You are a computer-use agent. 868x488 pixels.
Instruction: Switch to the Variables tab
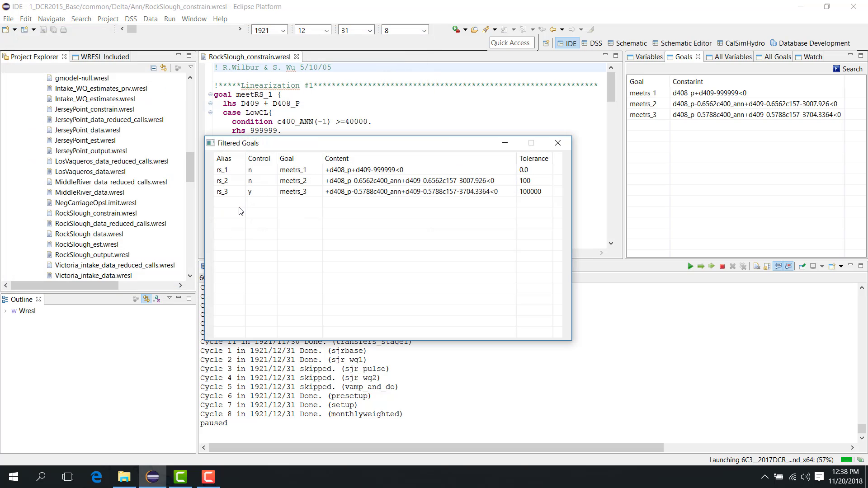click(644, 56)
